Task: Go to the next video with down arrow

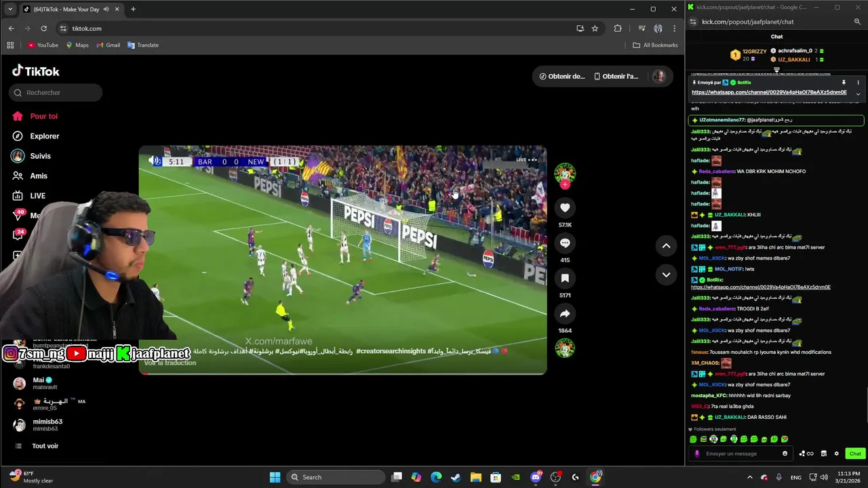Action: coord(666,274)
